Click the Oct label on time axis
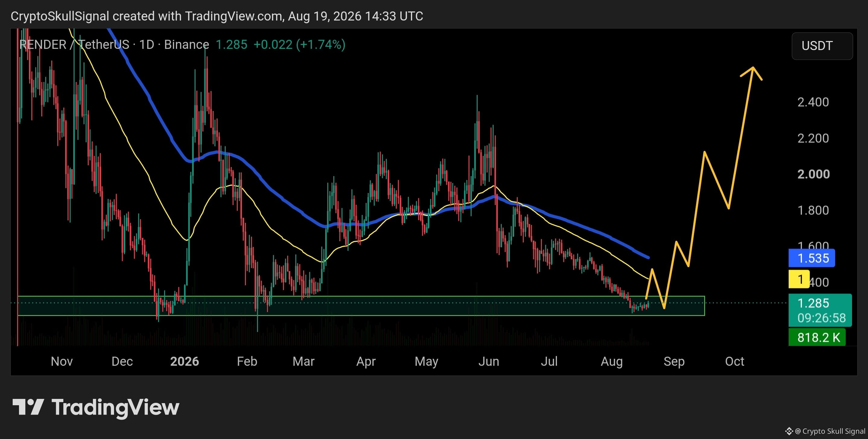 tap(735, 361)
